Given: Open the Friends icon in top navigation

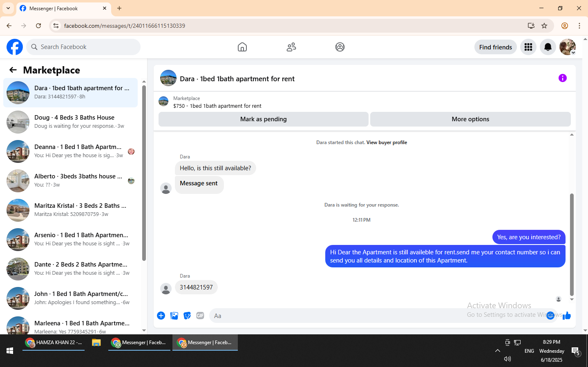Looking at the screenshot, I should 291,47.
